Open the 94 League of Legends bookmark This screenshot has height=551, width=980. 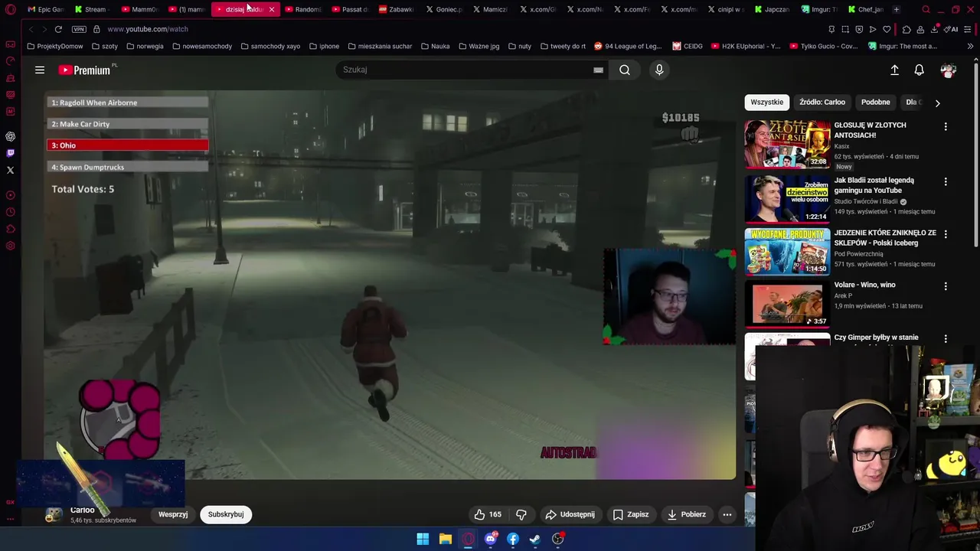(628, 46)
